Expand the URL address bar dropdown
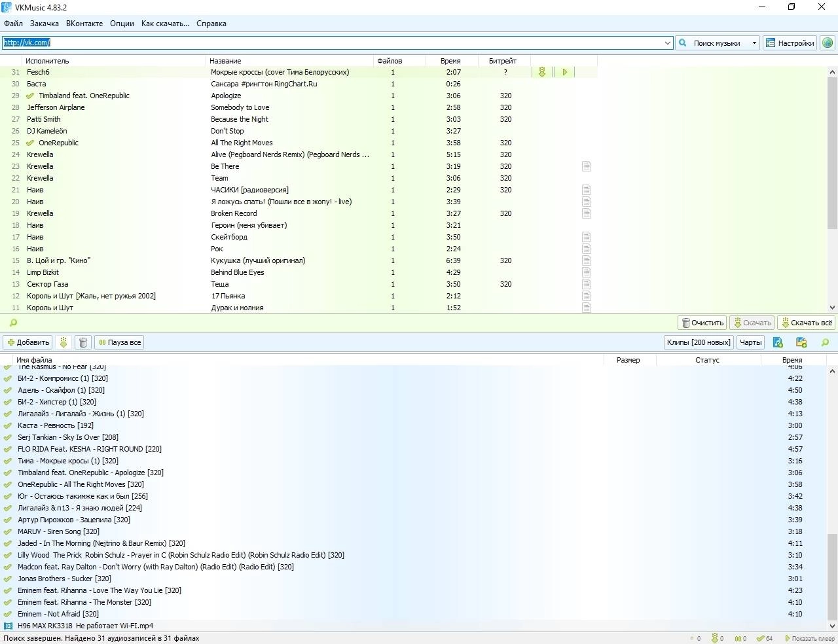 [668, 43]
